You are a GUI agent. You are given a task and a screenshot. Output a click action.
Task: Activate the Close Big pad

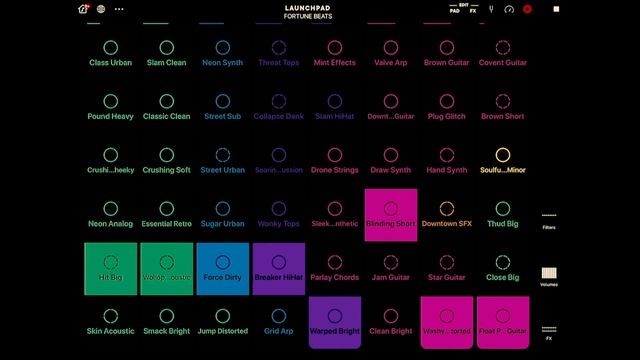(x=503, y=269)
